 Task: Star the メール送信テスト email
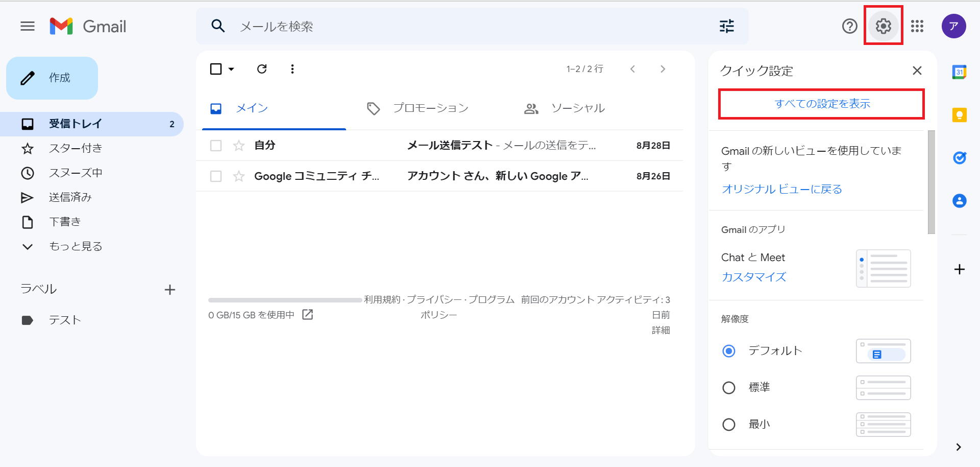tap(239, 146)
